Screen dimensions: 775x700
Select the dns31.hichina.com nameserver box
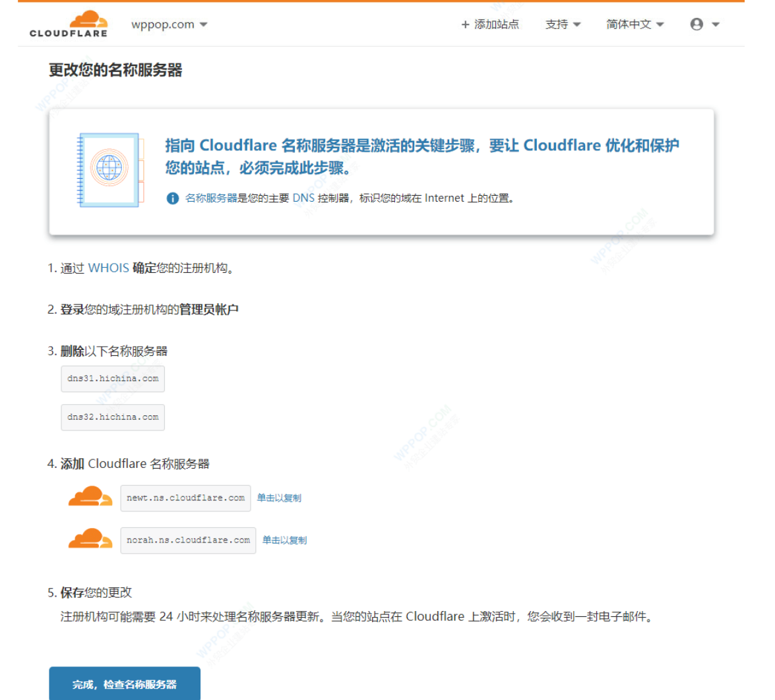pos(113,379)
